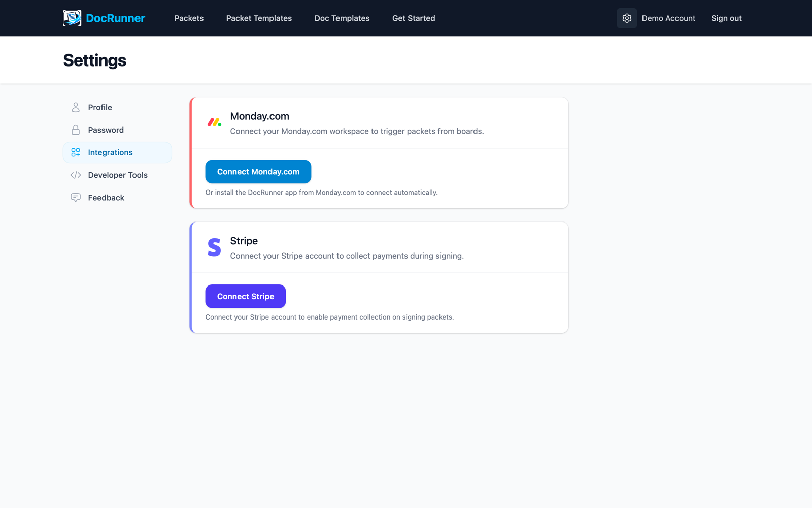The height and width of the screenshot is (508, 812).
Task: Open the Packets nav item
Action: [189, 18]
